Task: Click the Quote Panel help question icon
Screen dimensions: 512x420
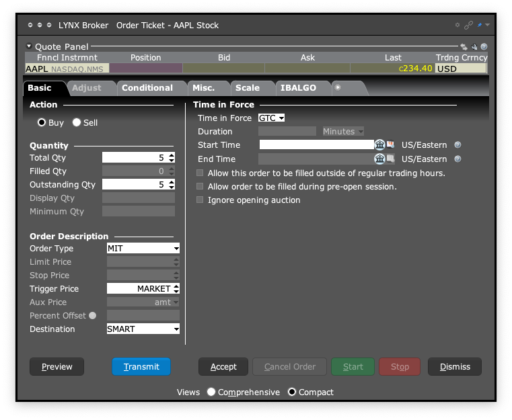Action: click(484, 47)
